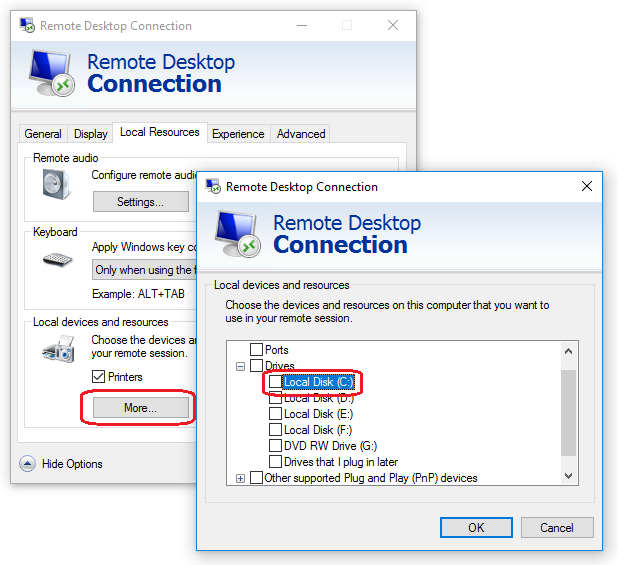Click the More... button
The height and width of the screenshot is (565, 618).
pos(140,408)
